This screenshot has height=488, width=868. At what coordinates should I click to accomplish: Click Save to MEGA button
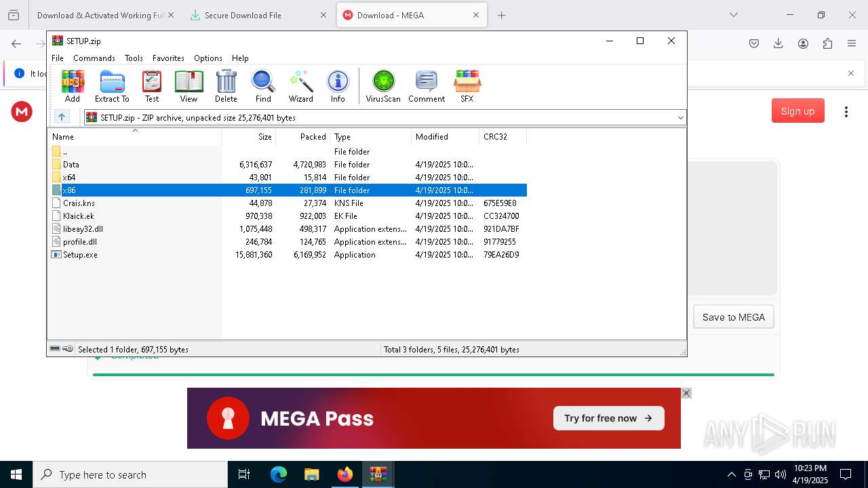coord(733,317)
